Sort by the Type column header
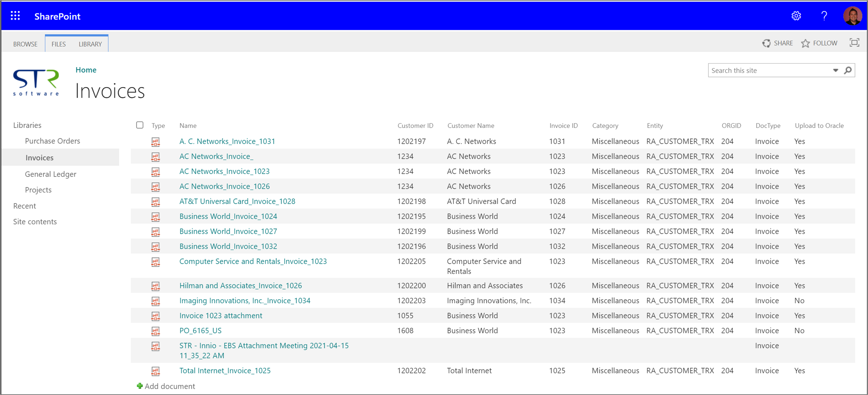Image resolution: width=868 pixels, height=395 pixels. [158, 125]
